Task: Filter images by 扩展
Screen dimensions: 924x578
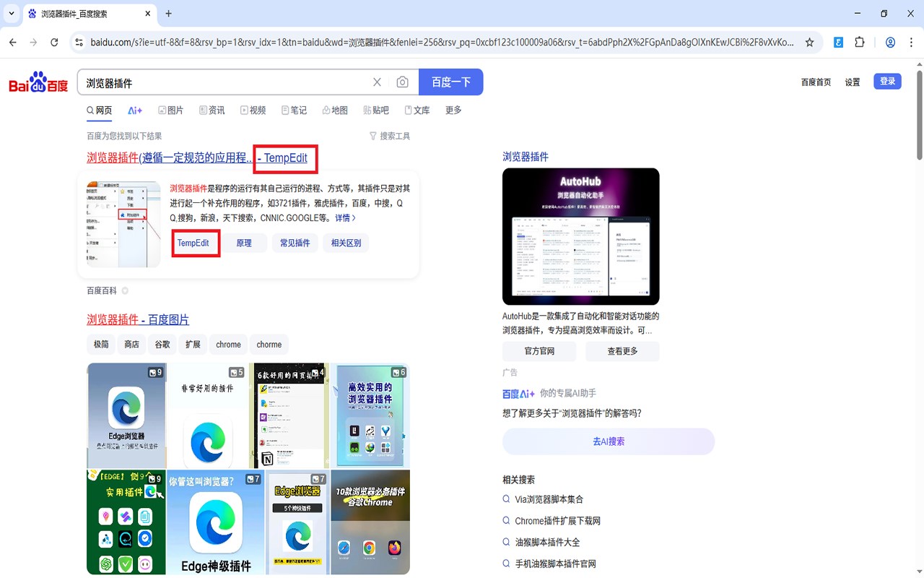Action: click(193, 345)
